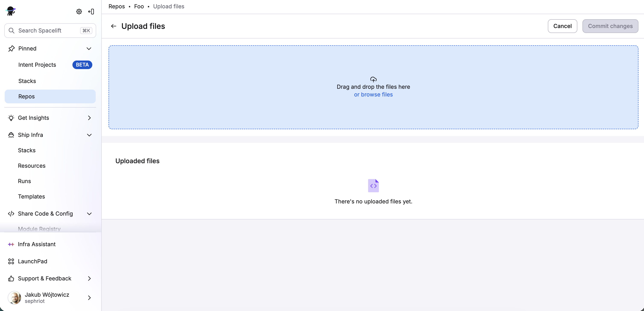Click the pin icon next to Pinned
The image size is (644, 311).
click(11, 48)
